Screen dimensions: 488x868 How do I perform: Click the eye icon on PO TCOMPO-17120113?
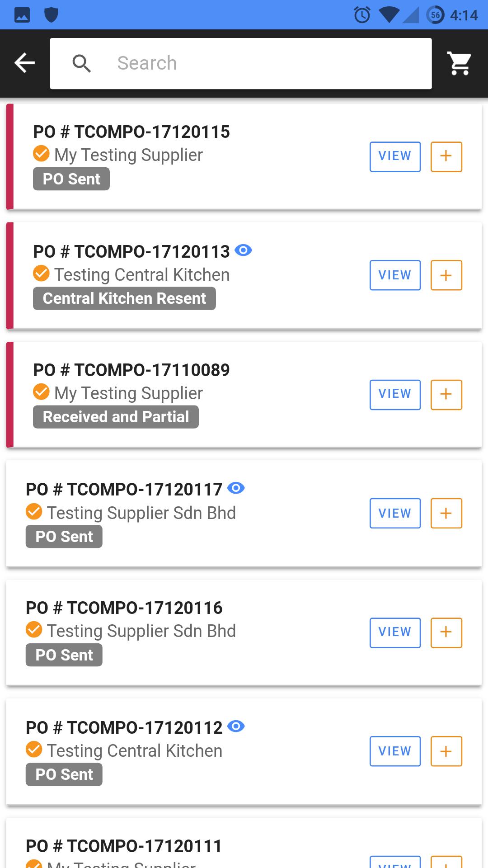click(x=243, y=250)
